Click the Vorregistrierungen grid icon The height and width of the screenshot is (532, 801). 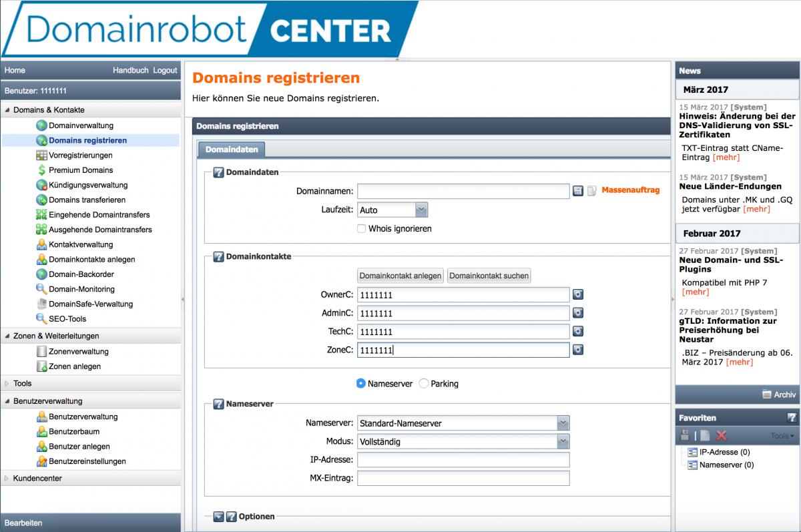pyautogui.click(x=41, y=156)
